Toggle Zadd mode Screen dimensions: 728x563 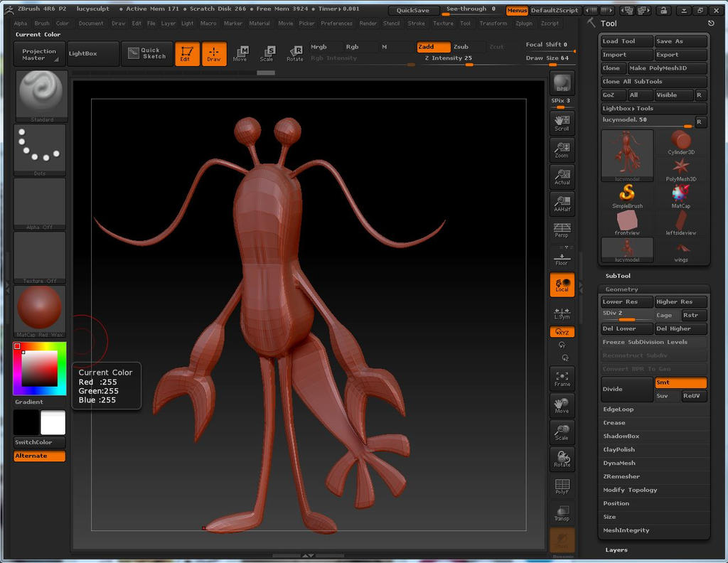coord(433,47)
